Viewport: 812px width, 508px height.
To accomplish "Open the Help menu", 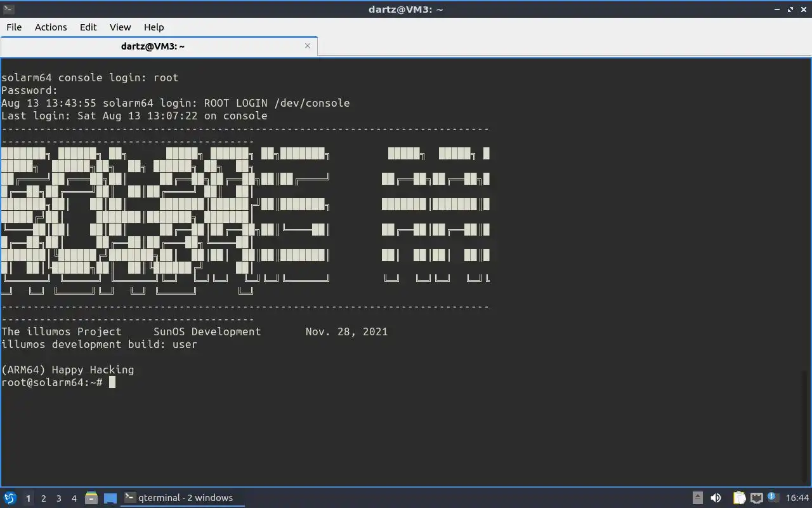I will (154, 27).
